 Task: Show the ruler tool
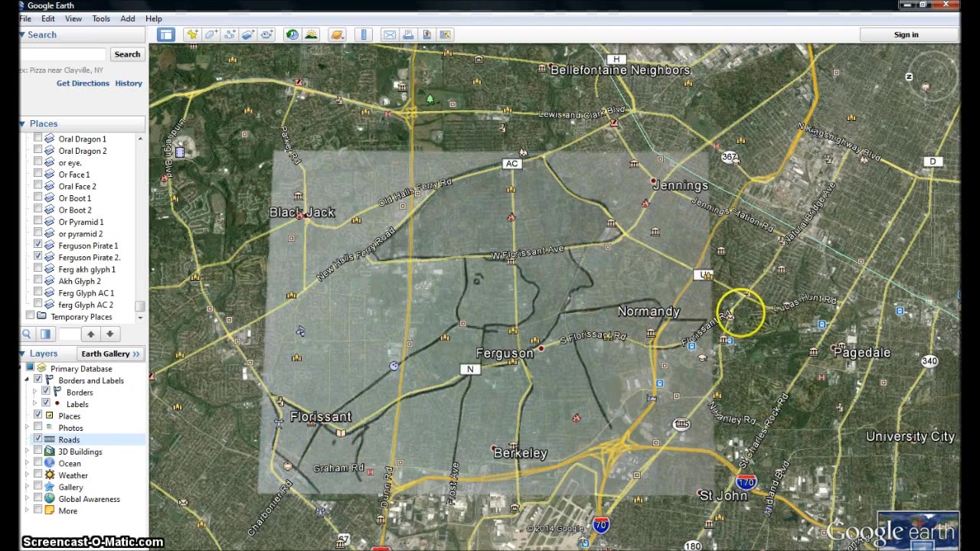(364, 34)
